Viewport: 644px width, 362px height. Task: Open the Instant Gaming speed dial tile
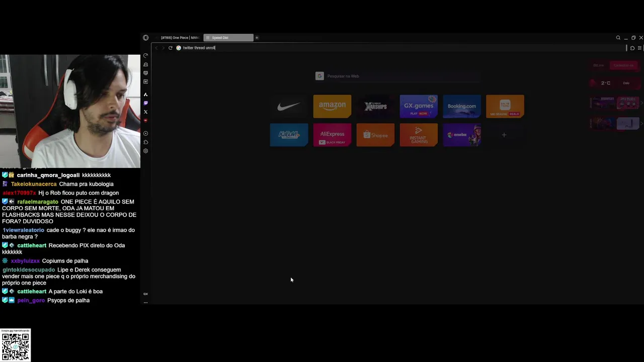419,135
